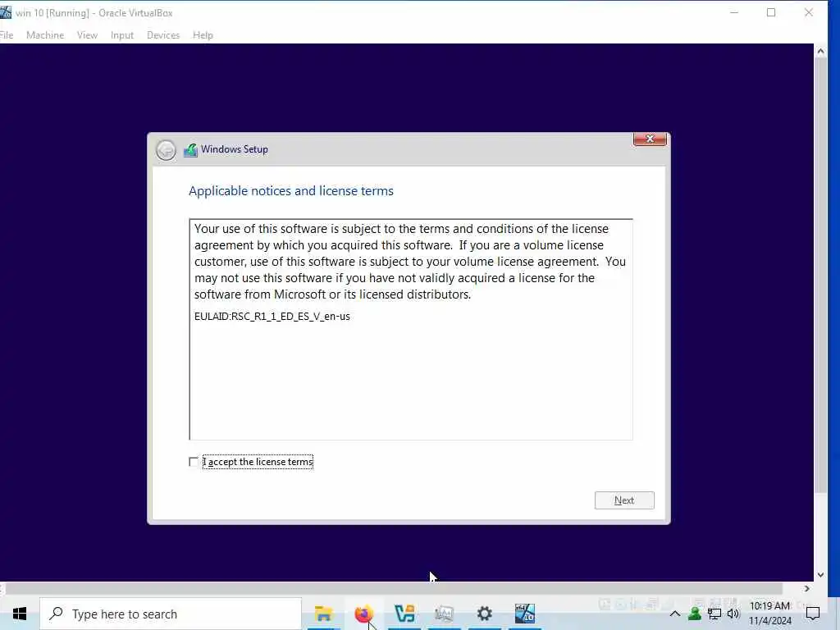Screen dimensions: 840x630
Task: Click the Next button in Windows Setup
Action: tap(624, 500)
